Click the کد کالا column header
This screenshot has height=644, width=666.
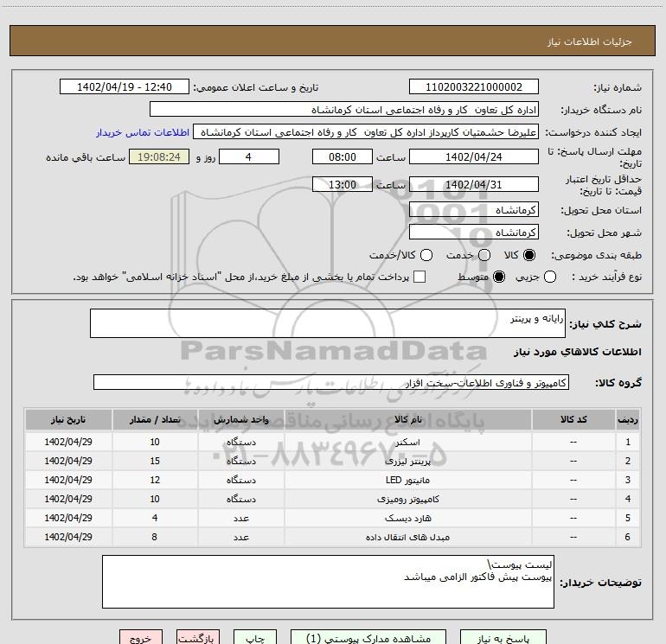[573, 419]
